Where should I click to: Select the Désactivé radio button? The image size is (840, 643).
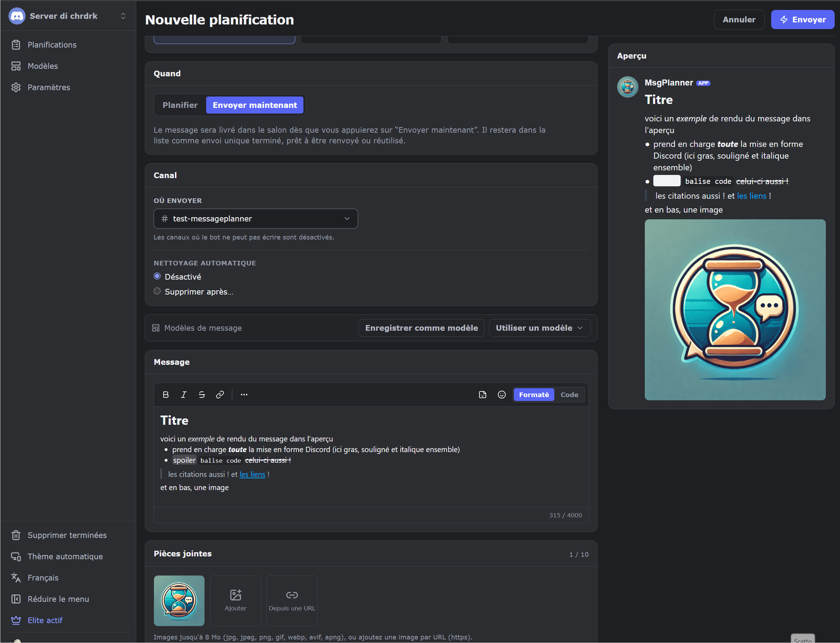pyautogui.click(x=157, y=276)
